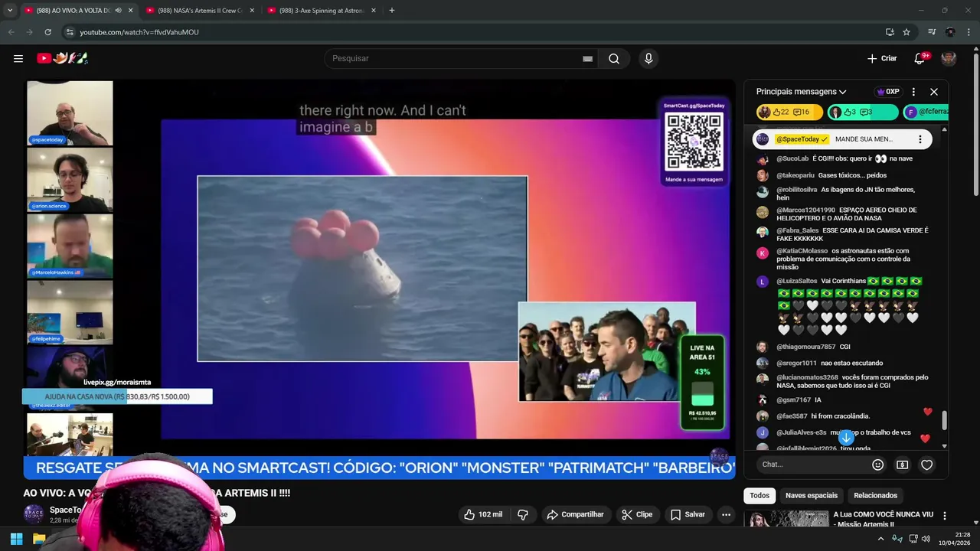Jump to newest chat messages arrow

(846, 437)
